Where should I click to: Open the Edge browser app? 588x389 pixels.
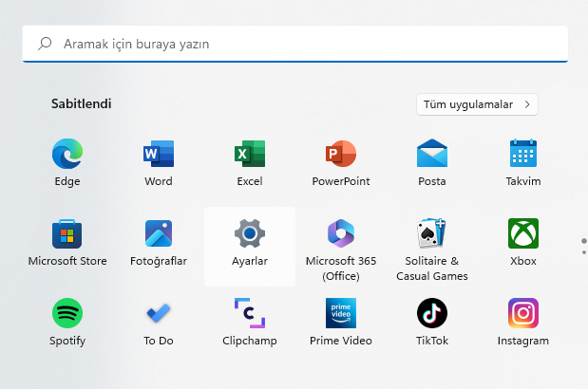[x=67, y=162]
